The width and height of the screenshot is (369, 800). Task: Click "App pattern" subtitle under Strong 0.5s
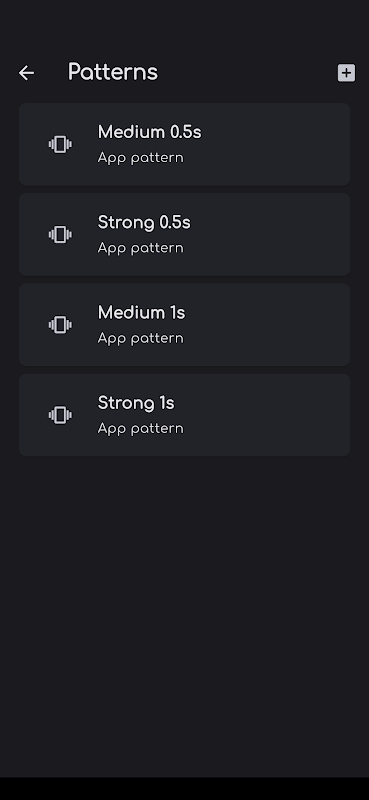click(x=140, y=248)
